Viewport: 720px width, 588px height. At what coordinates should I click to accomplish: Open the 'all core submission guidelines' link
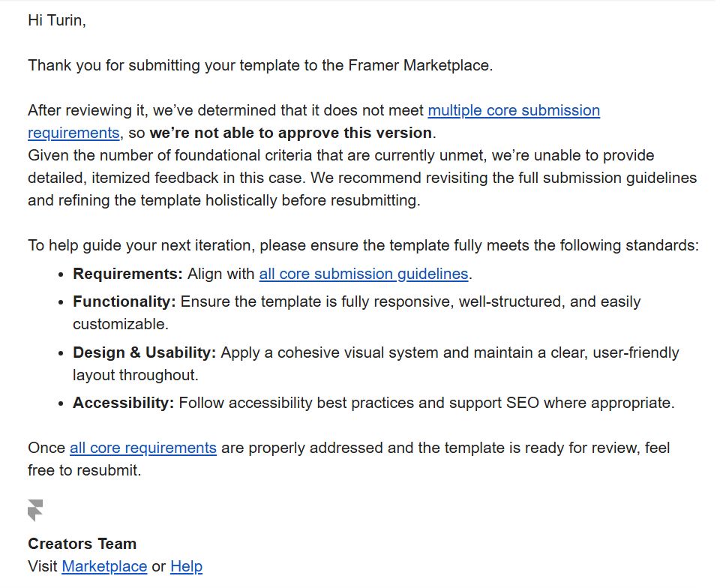(364, 274)
